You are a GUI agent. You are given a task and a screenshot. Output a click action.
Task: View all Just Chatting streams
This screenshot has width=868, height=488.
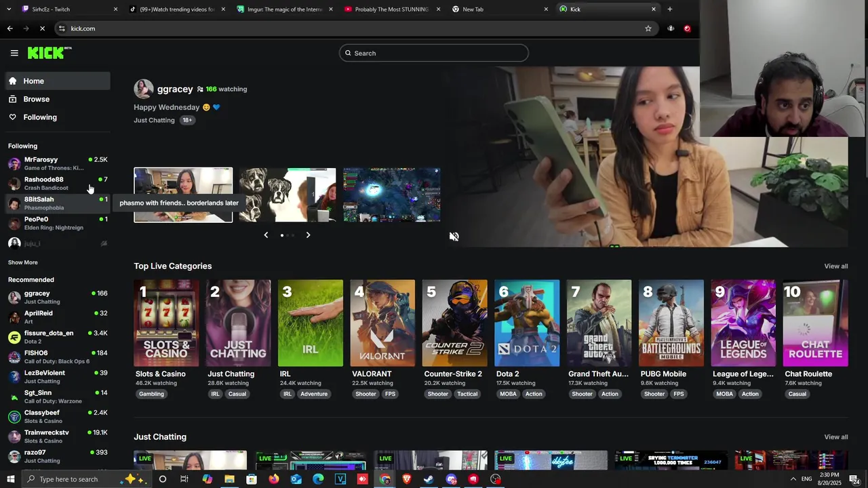[x=836, y=437]
